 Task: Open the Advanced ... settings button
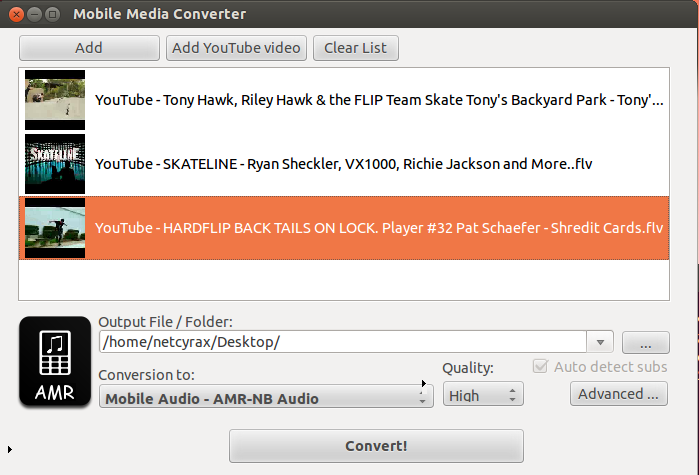pyautogui.click(x=619, y=394)
